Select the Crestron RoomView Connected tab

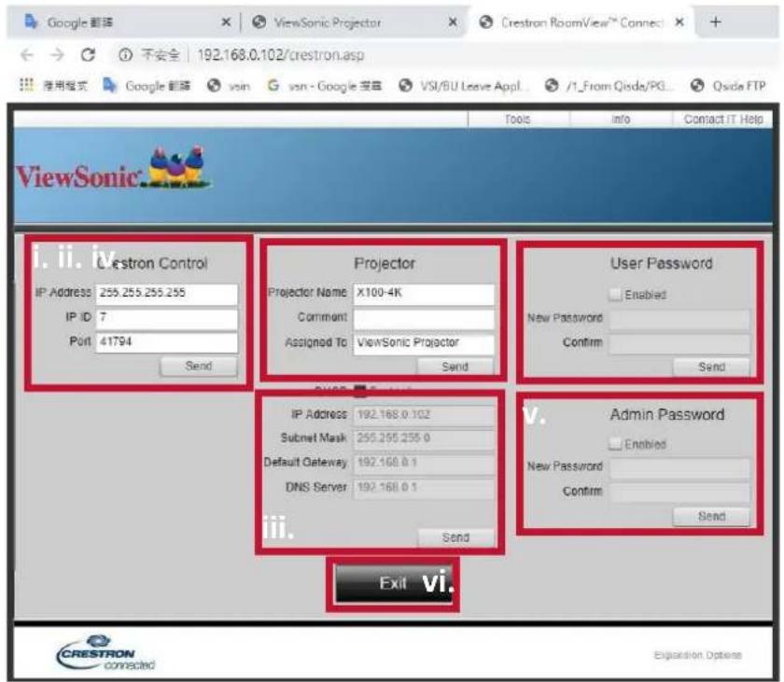(x=580, y=22)
